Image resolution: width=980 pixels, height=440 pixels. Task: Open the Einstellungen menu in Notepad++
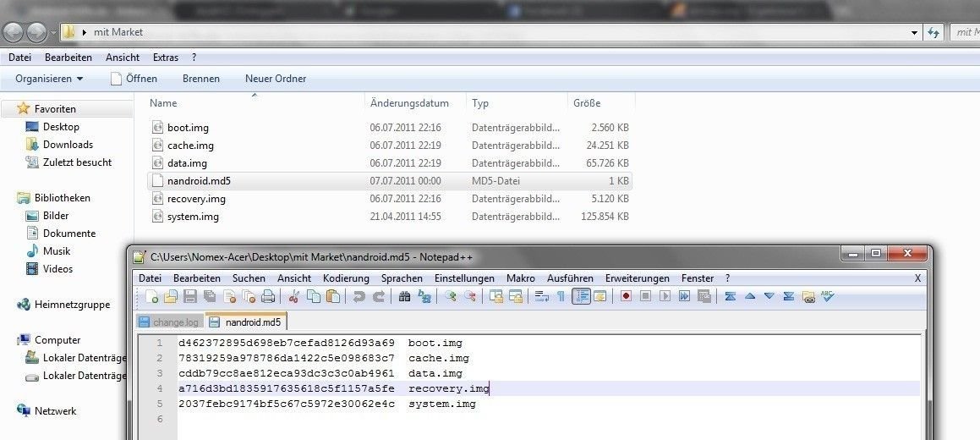coord(464,278)
